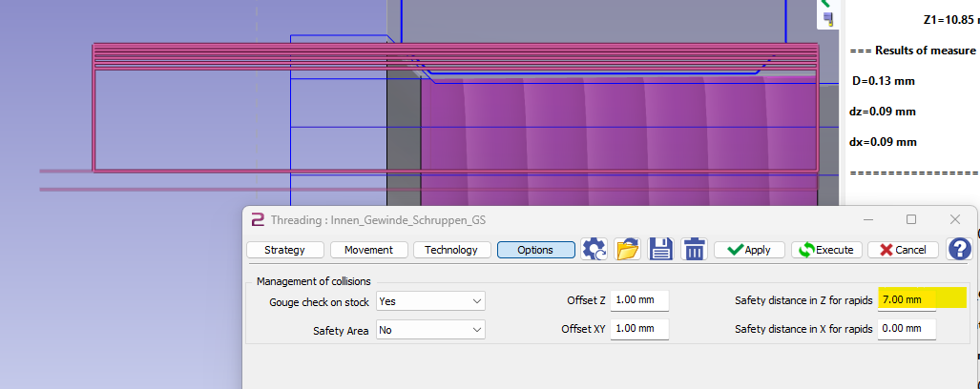Open the Gouge check on stock dropdown

point(430,301)
